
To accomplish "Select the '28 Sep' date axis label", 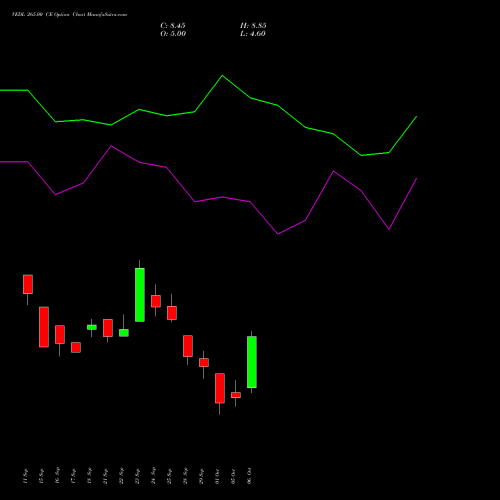I will coord(185,476).
